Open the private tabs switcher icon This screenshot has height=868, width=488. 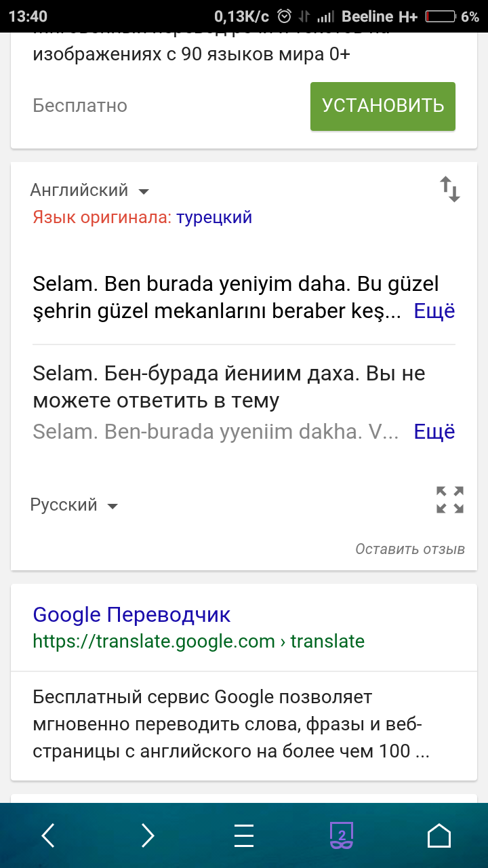click(x=342, y=835)
